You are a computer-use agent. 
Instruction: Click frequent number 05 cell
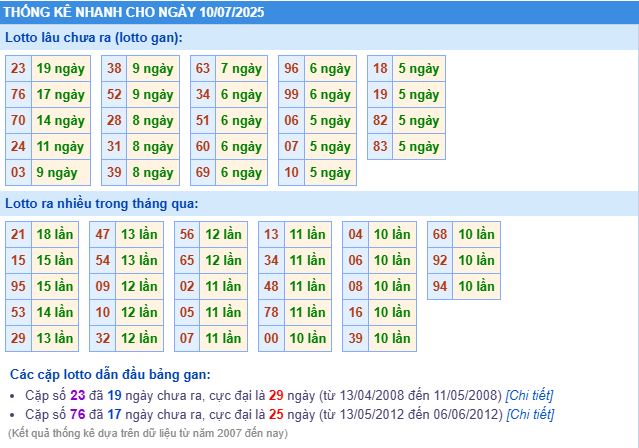187,312
